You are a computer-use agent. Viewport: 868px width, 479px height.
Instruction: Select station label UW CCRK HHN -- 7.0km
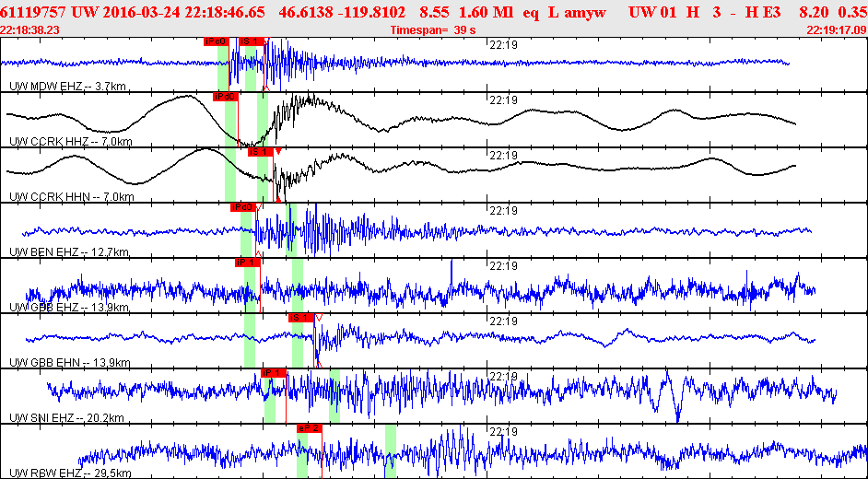coord(71,197)
